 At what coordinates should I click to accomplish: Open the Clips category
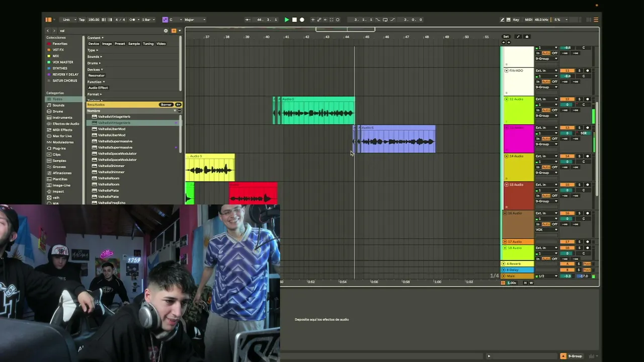(x=56, y=154)
